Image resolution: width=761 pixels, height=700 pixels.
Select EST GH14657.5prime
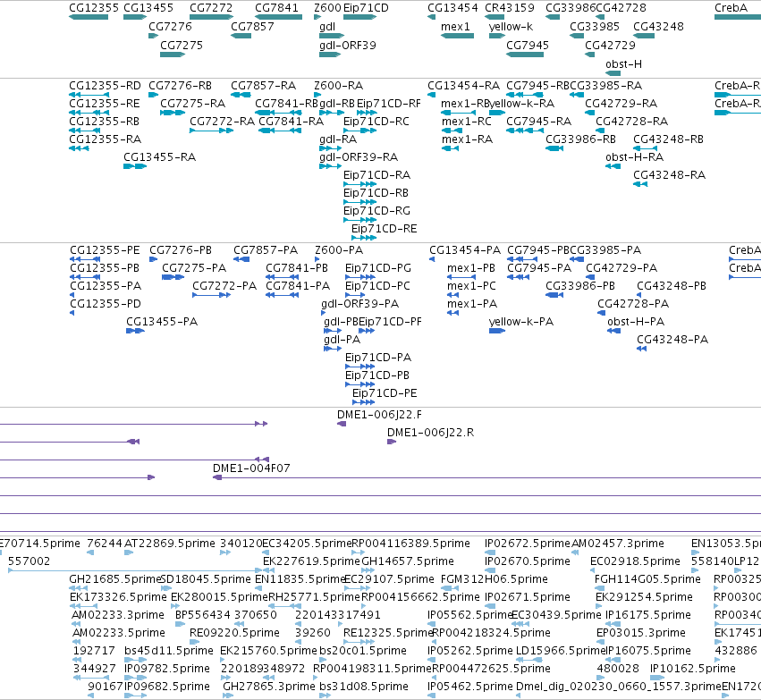(408, 561)
